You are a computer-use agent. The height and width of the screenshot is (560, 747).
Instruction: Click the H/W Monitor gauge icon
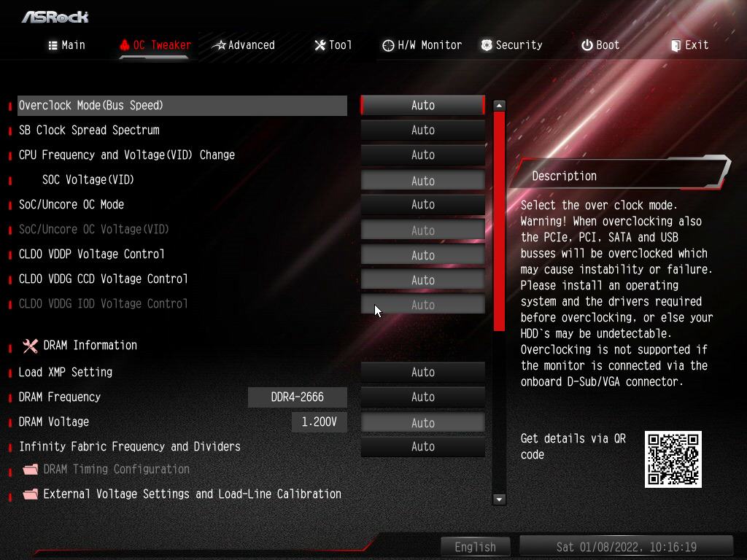click(388, 45)
